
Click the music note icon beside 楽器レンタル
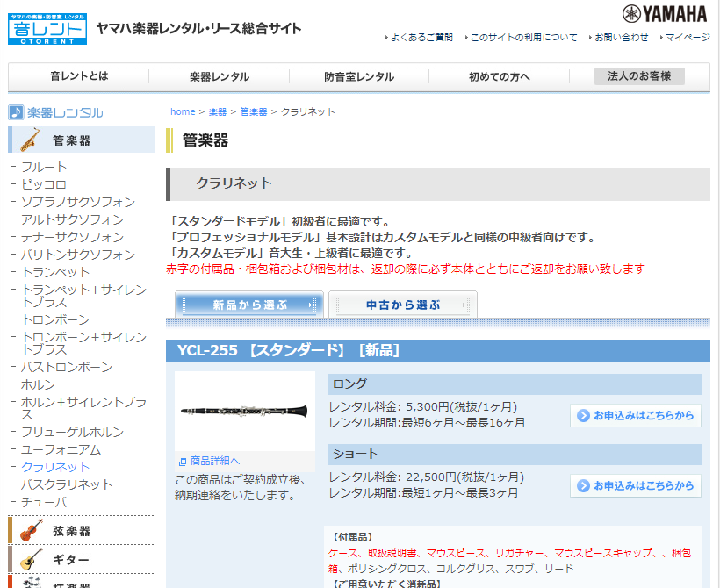point(16,112)
